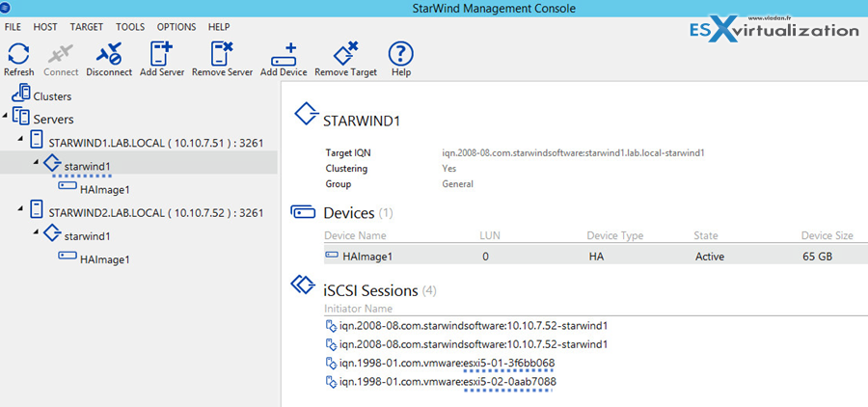Select STARWIND2.LAB.LOCAL ( 10.10.7.52 ) server
This screenshot has width=868, height=407.
[156, 212]
